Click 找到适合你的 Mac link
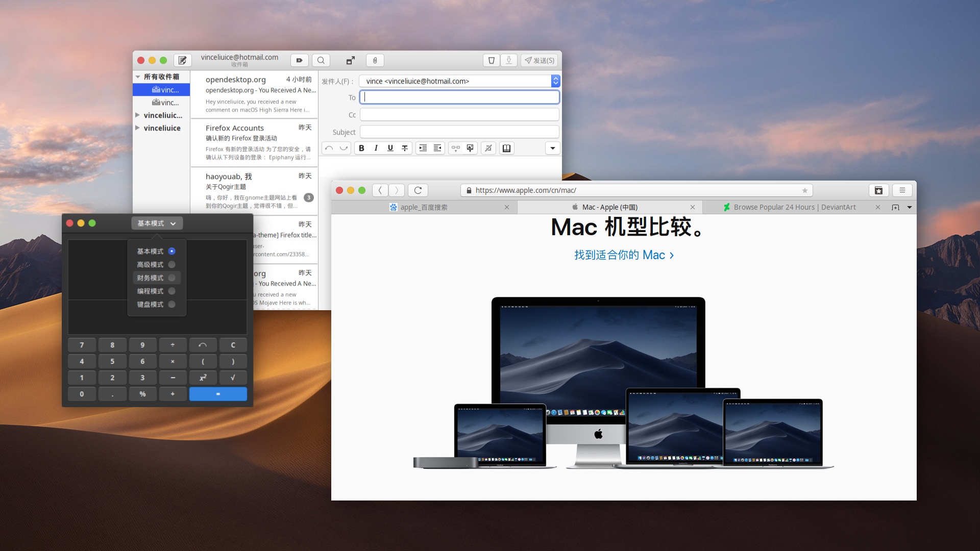Viewport: 980px width, 551px height. pyautogui.click(x=624, y=255)
